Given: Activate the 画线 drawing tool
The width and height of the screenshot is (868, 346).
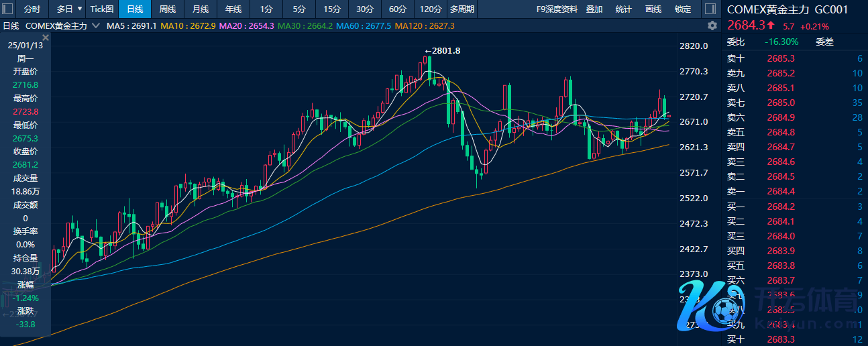Looking at the screenshot, I should point(653,9).
